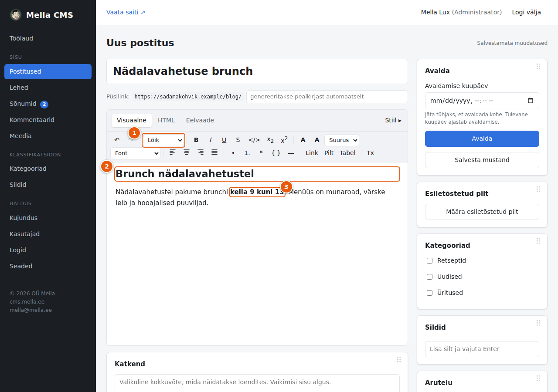Insert a code block with curly braces
The image size is (558, 392).
[276, 153]
